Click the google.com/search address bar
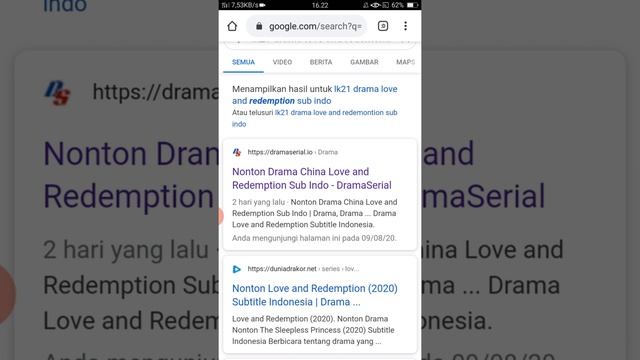The image size is (640, 360). (x=307, y=26)
